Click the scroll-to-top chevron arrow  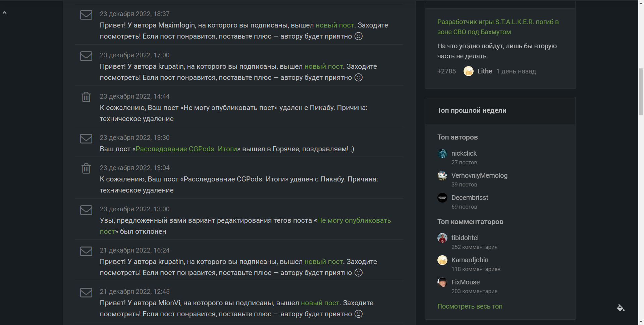(x=5, y=13)
